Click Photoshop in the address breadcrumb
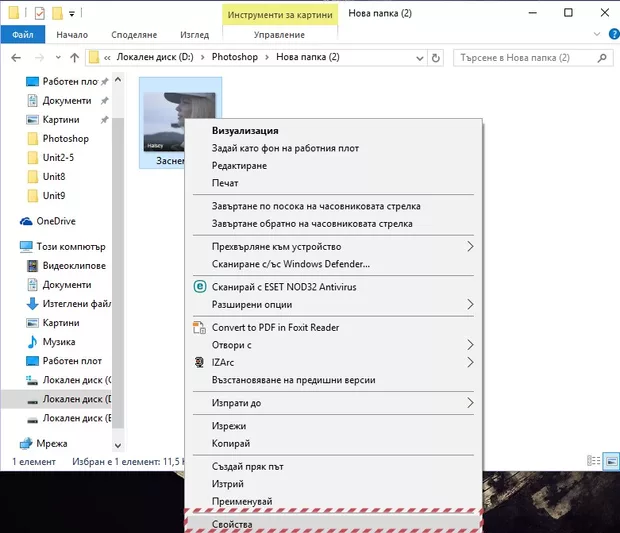 [232, 57]
